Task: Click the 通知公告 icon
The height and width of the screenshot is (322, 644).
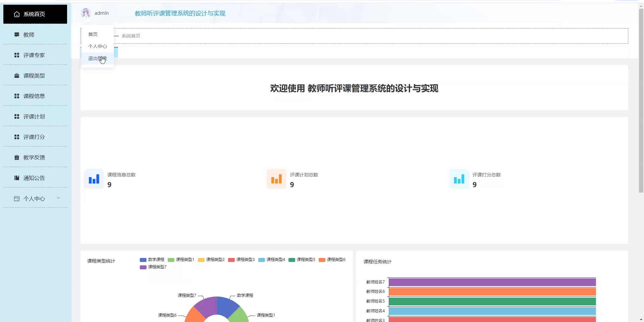Action: [17, 178]
